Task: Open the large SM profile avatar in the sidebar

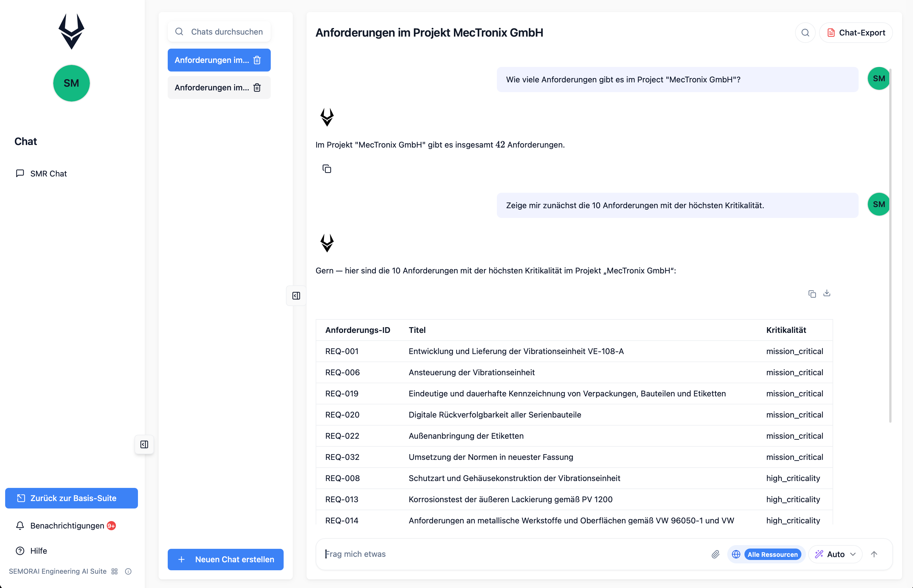Action: 72,83
